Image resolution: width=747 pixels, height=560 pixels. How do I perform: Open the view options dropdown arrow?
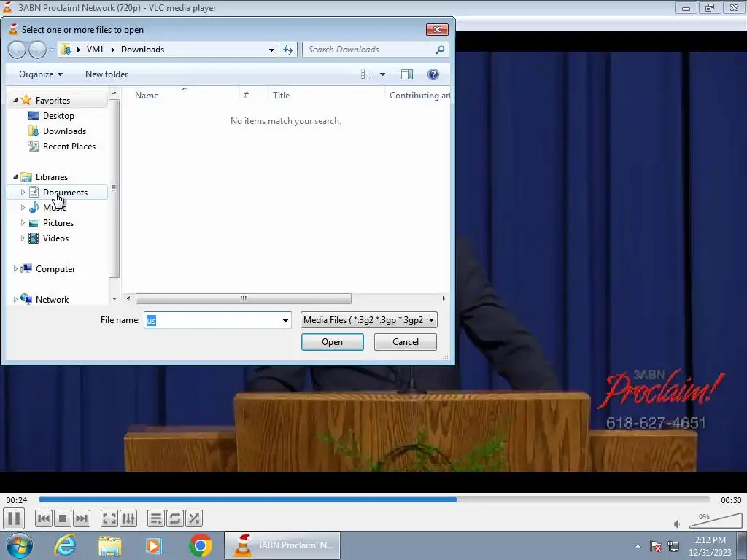click(382, 74)
